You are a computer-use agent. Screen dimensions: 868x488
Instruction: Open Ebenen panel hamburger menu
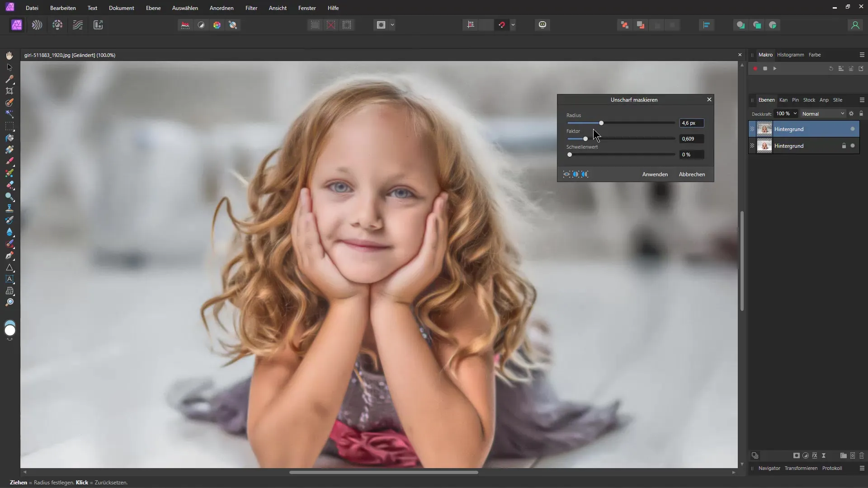862,100
